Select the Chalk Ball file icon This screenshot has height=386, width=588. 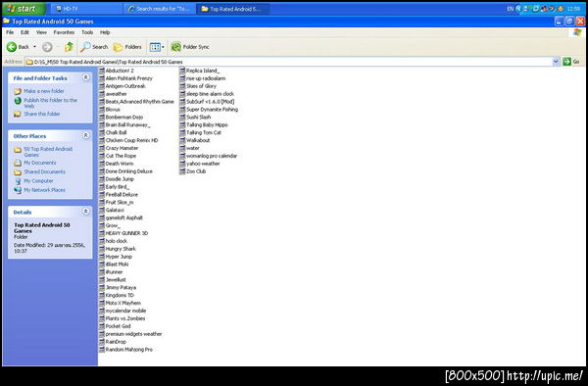102,132
